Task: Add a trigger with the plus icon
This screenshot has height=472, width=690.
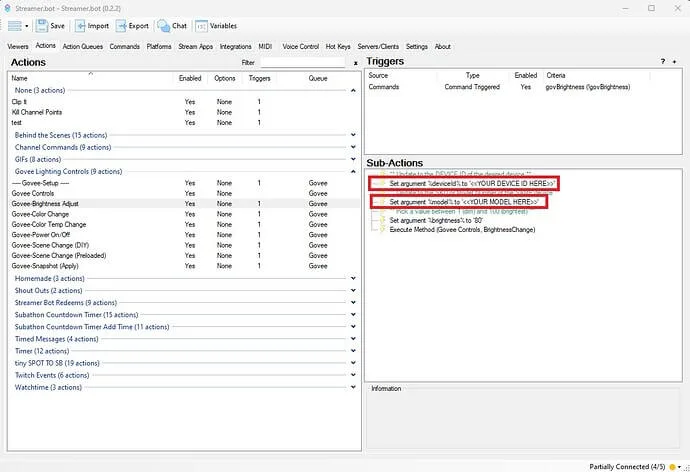Action: click(674, 62)
